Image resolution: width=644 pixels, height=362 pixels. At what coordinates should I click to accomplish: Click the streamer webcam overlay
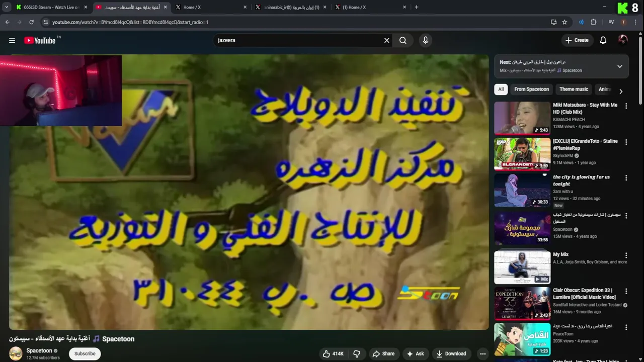point(61,90)
